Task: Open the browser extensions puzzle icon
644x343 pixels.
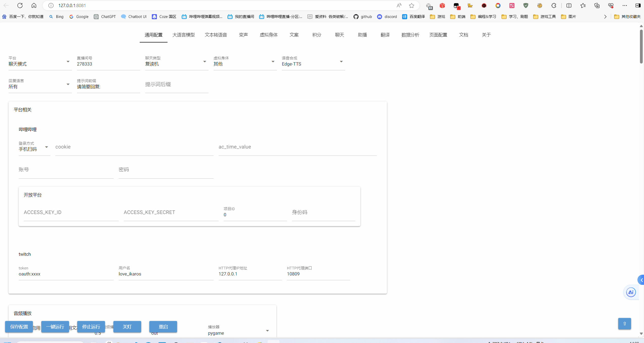Action: coord(553,5)
